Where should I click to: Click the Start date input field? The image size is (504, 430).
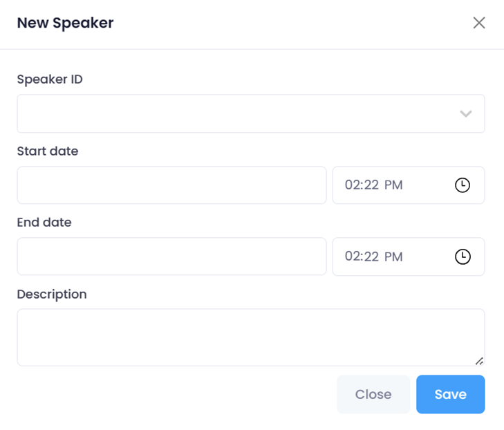pyautogui.click(x=171, y=185)
